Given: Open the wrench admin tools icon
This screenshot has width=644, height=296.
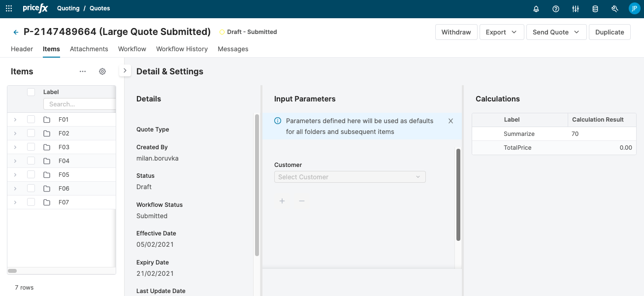Looking at the screenshot, I should click(x=614, y=8).
